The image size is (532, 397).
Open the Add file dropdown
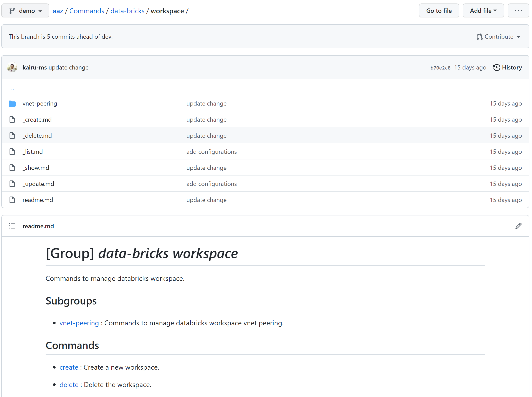coord(483,11)
